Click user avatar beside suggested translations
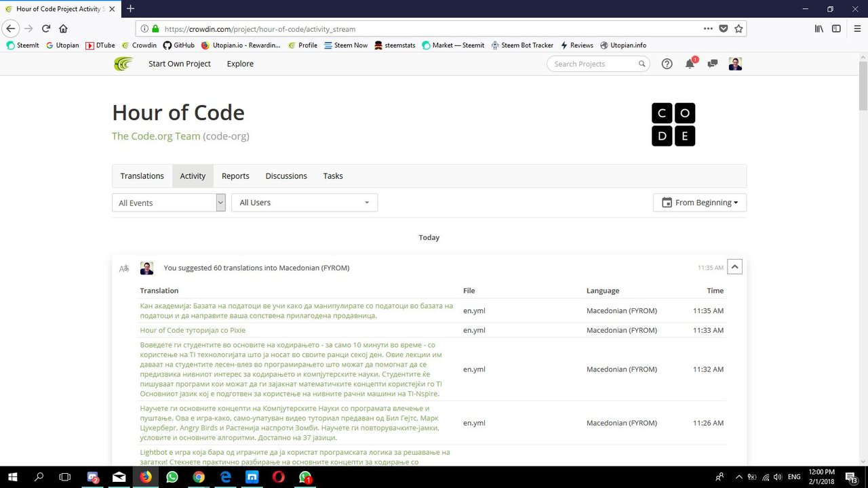 coord(146,268)
